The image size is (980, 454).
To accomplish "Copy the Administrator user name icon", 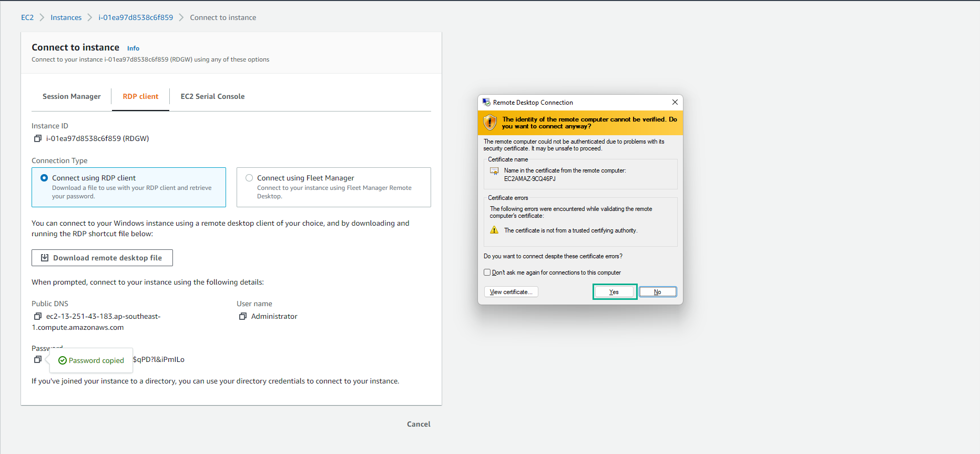I will 243,316.
